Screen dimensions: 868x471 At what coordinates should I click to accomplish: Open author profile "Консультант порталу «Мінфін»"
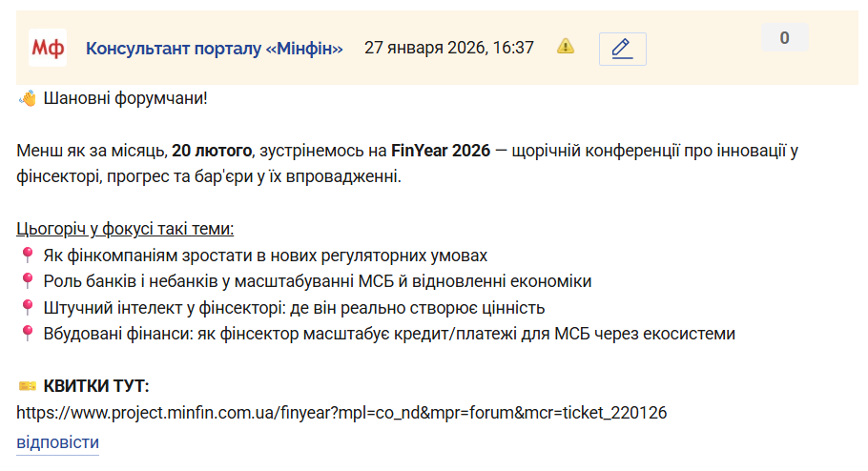click(x=214, y=48)
